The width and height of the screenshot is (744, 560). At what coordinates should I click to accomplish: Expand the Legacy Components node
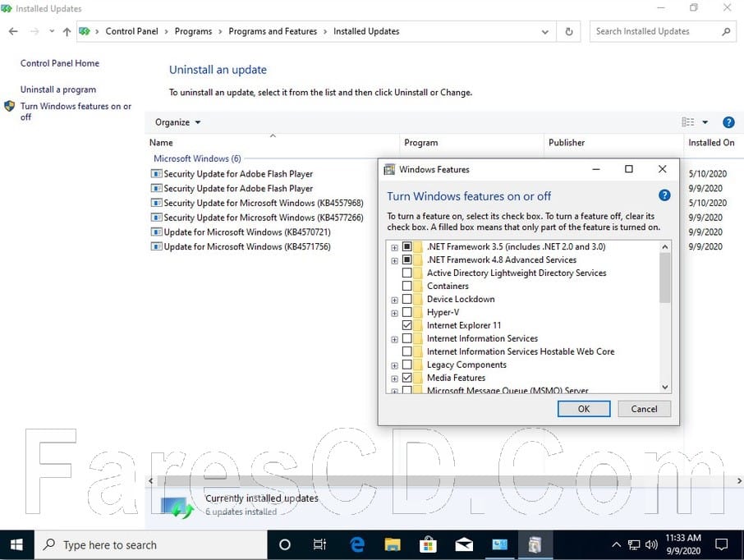point(394,365)
